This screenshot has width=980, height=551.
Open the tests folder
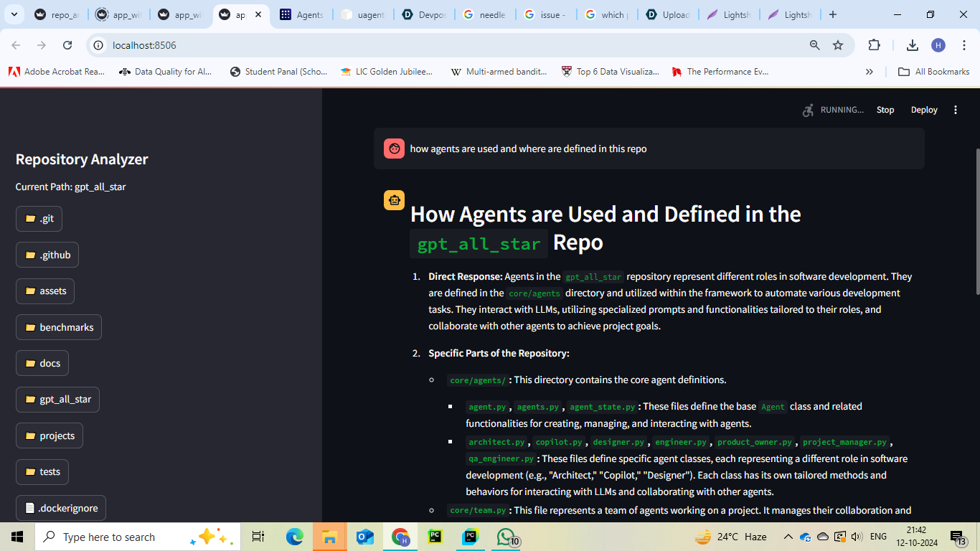click(42, 471)
